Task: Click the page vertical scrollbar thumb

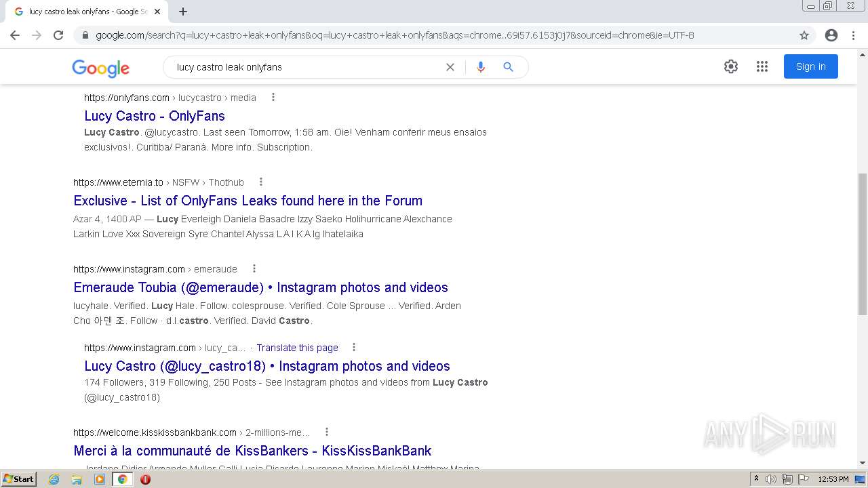Action: click(x=862, y=243)
